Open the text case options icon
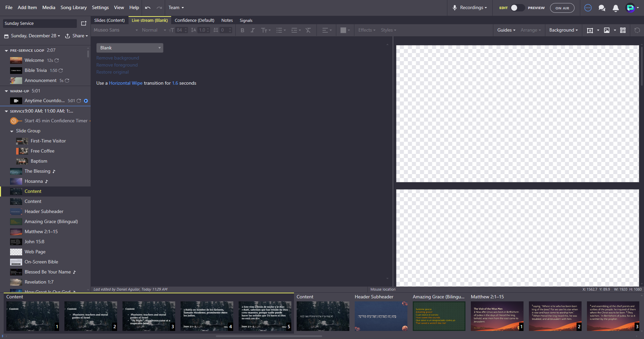This screenshot has height=339, width=644. click(266, 30)
